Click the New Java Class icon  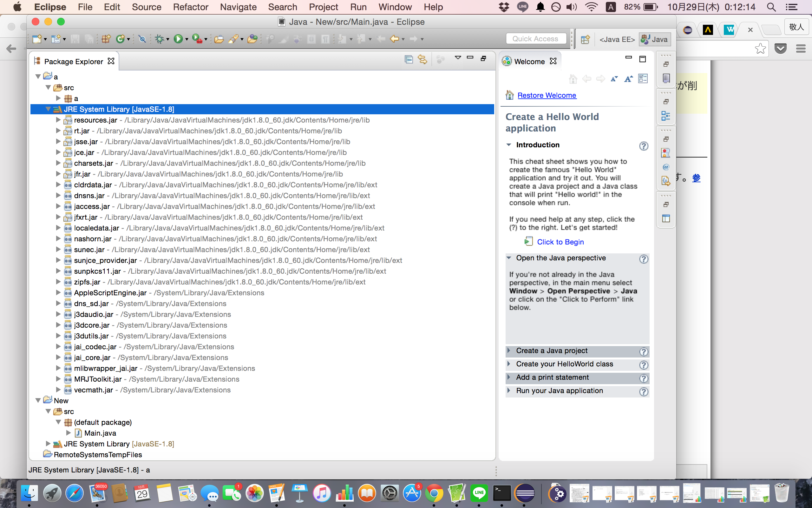coord(120,39)
